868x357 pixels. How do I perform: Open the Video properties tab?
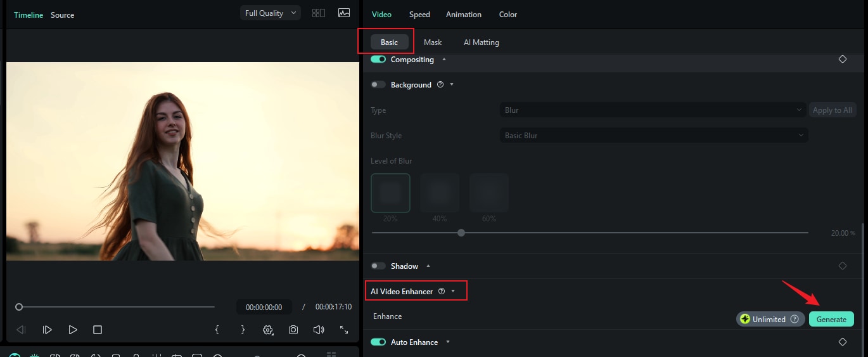coord(381,15)
